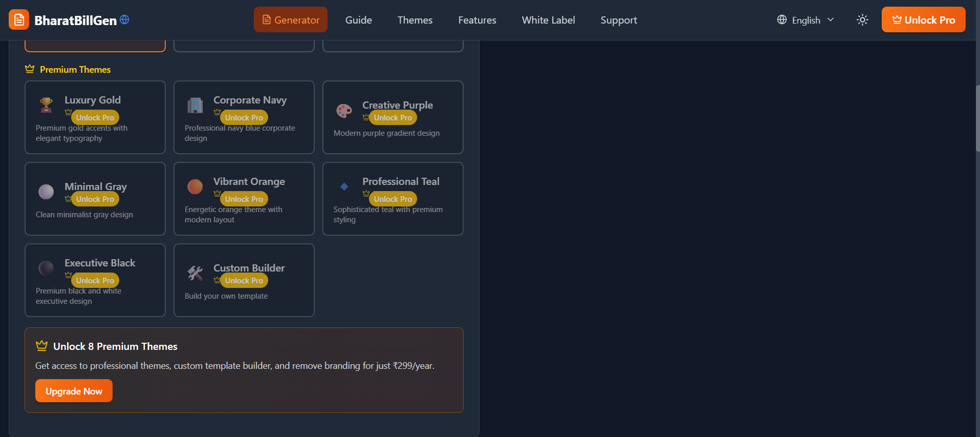Select the Vibrant Orange color circle

pos(195,186)
